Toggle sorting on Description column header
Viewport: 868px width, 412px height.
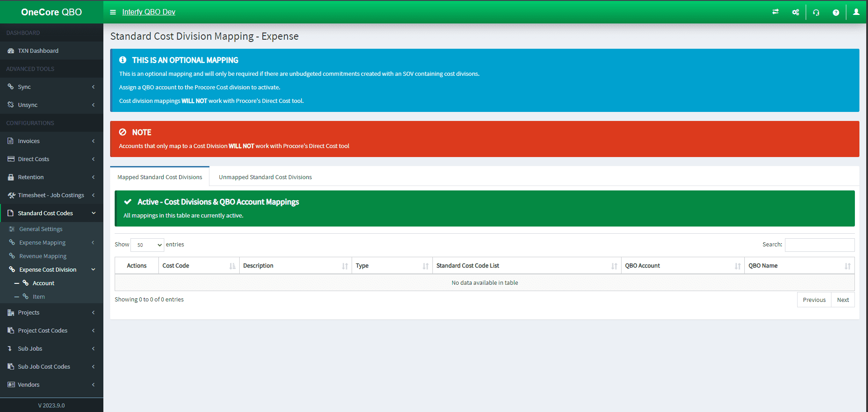tap(295, 266)
